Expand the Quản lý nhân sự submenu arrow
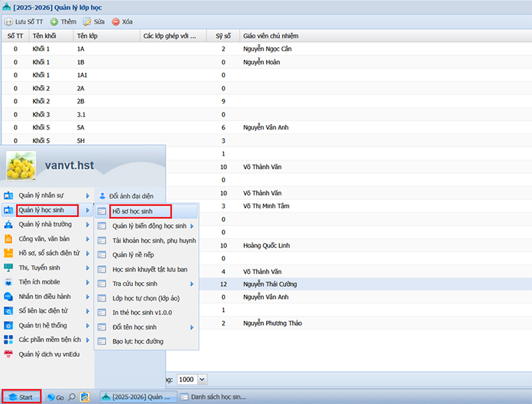Image resolution: width=532 pixels, height=404 pixels. 88,196
